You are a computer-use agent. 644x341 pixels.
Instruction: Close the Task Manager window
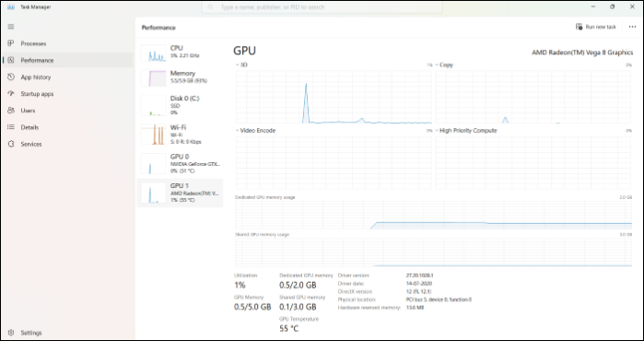(x=632, y=7)
